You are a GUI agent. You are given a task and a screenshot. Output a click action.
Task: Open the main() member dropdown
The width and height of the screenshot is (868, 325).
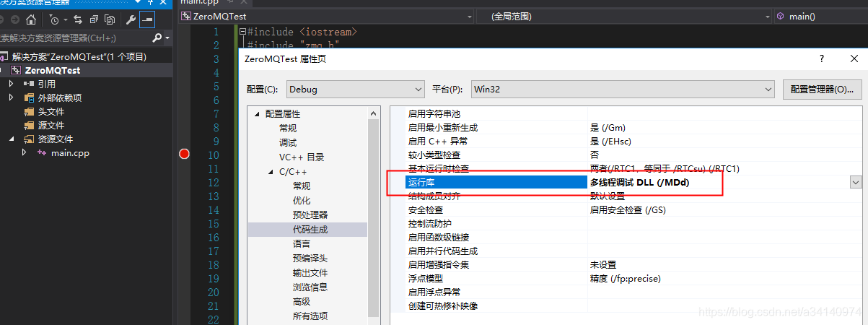(820, 16)
